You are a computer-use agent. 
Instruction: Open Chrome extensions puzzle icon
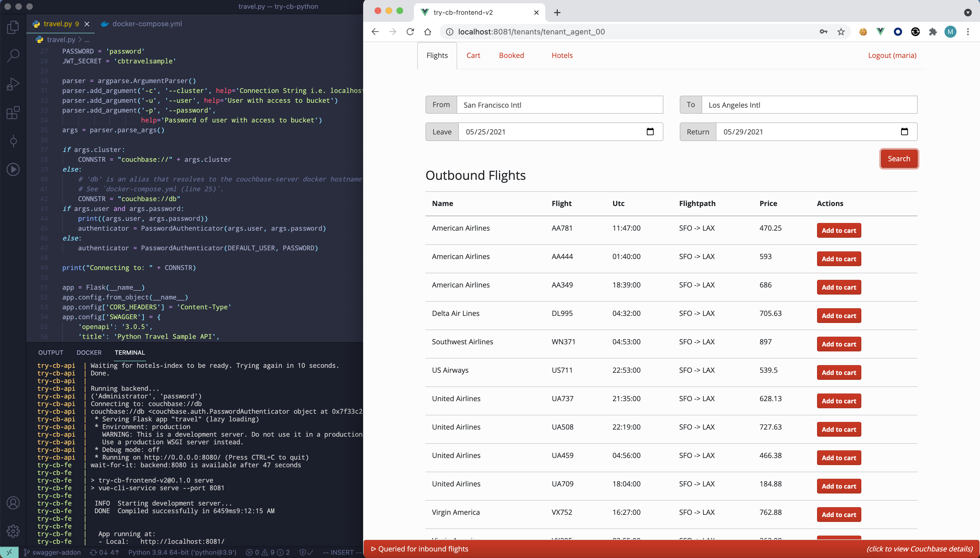pyautogui.click(x=933, y=32)
